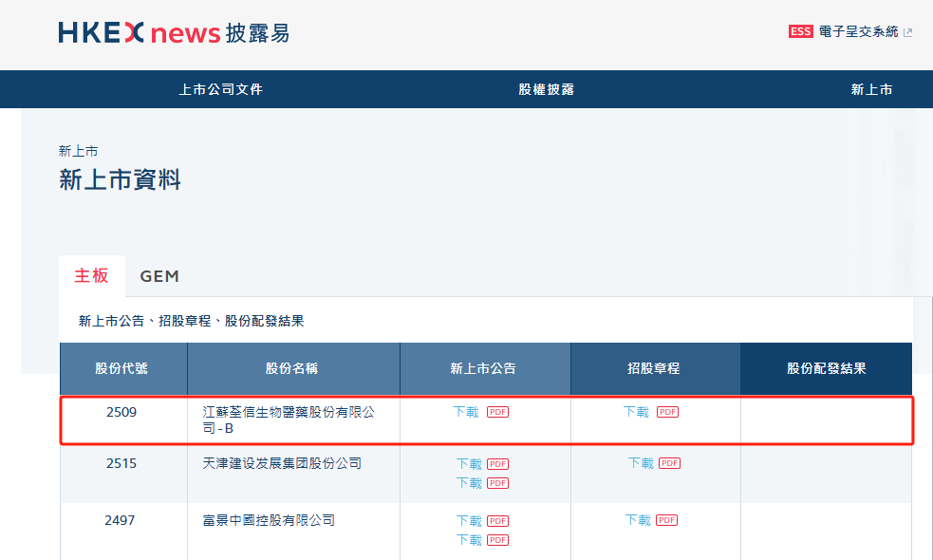
Task: Click the 股份名稱 column header
Action: click(293, 368)
